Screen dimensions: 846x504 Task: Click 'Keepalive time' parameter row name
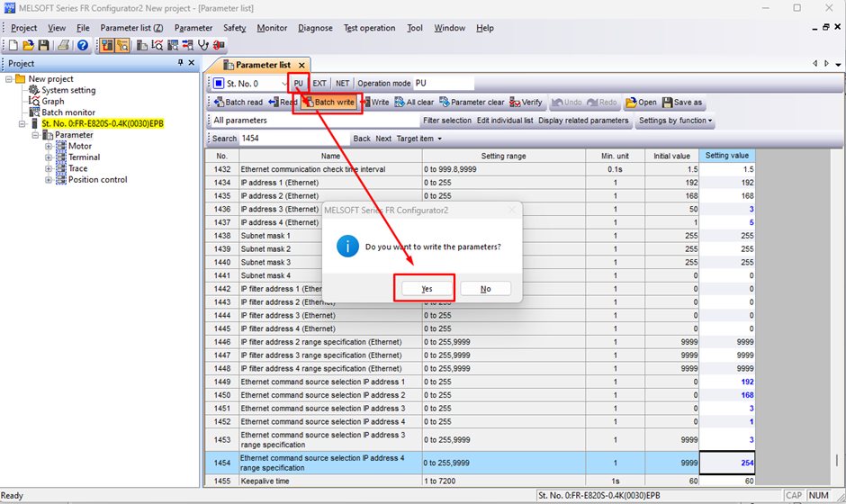click(x=265, y=481)
